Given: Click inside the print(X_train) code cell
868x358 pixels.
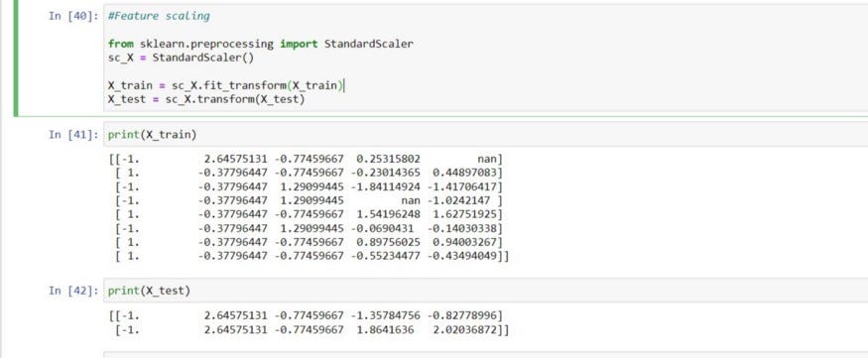Looking at the screenshot, I should 487,135.
